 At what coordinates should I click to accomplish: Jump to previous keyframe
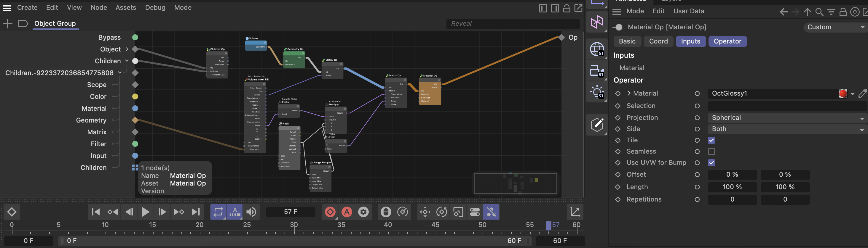point(113,212)
